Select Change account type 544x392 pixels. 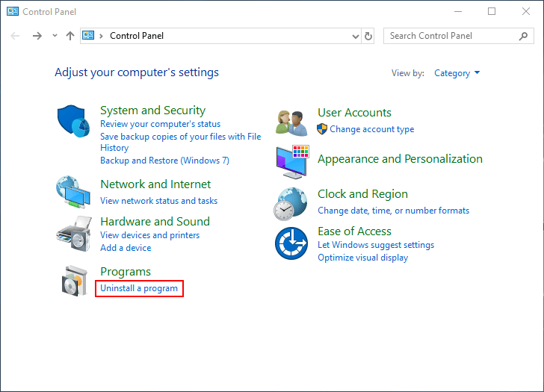372,129
